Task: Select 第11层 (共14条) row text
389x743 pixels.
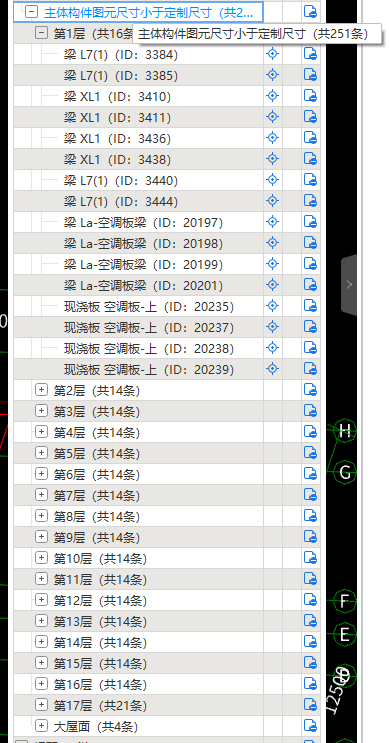Action: coord(100,579)
